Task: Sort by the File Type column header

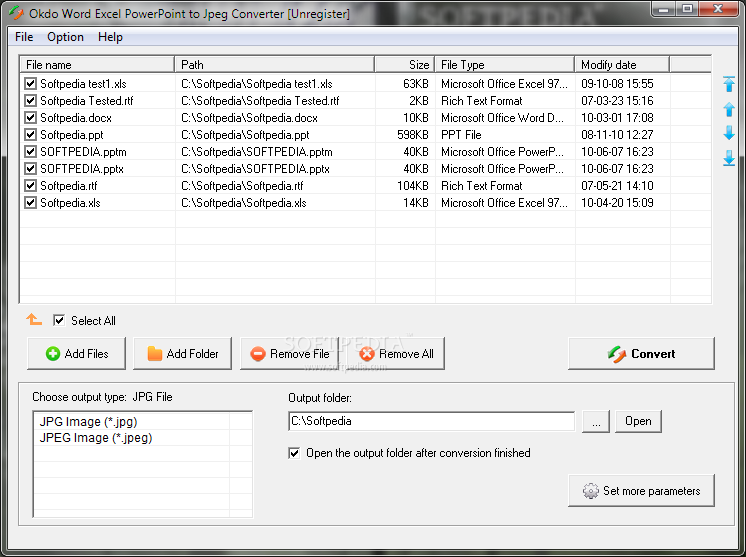Action: [x=505, y=64]
